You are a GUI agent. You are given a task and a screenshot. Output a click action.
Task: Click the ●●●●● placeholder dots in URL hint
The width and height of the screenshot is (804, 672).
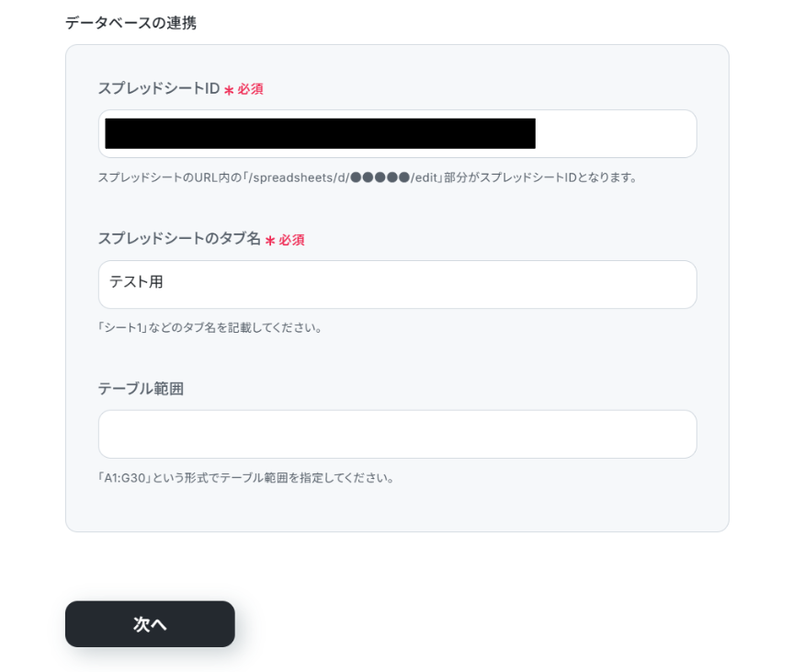tap(379, 177)
